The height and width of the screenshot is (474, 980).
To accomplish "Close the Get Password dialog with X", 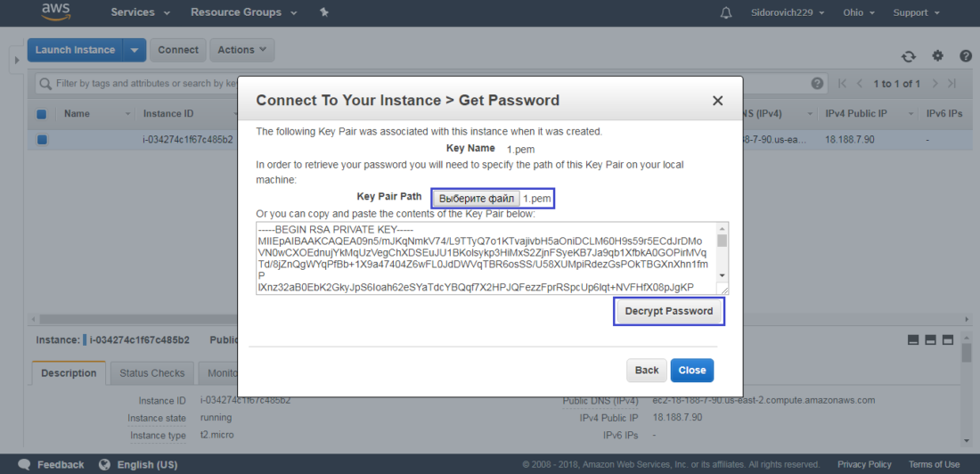I will point(717,101).
